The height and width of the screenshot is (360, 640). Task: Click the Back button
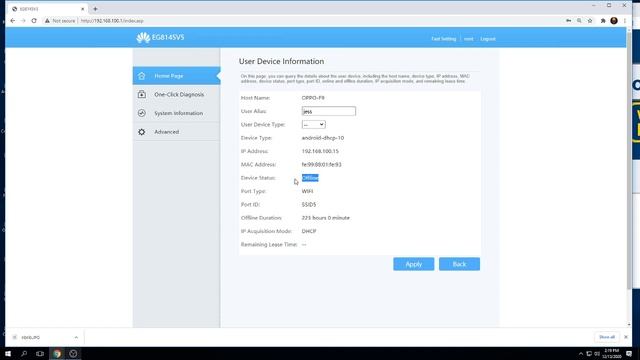tap(459, 264)
